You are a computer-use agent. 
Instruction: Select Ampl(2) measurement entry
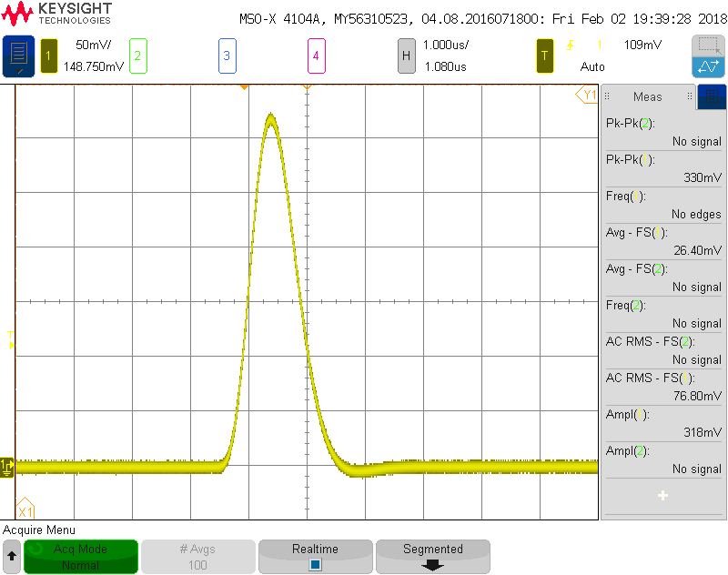[663, 459]
